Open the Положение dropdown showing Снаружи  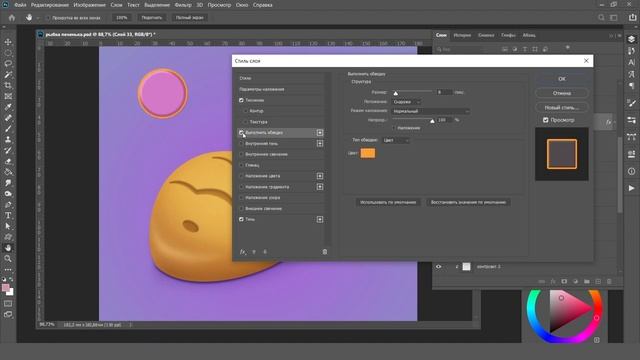pos(407,102)
